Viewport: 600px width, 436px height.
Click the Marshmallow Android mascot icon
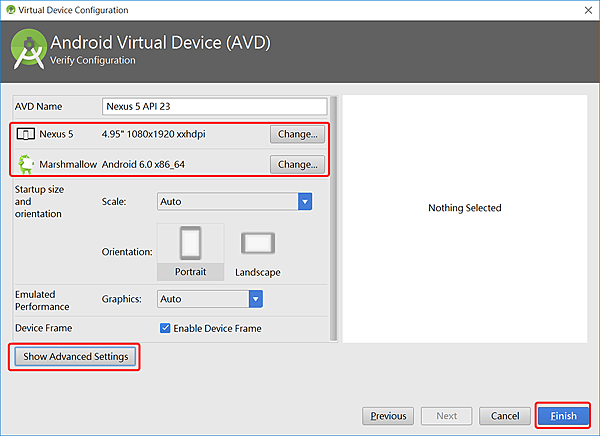click(x=26, y=164)
